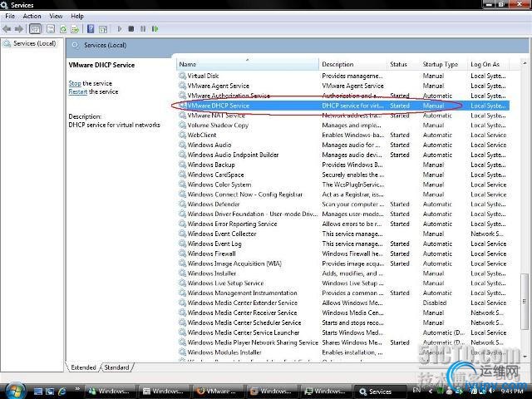This screenshot has height=399, width=532.
Task: Click the Windows Firewall service gear icon
Action: pyautogui.click(x=182, y=253)
